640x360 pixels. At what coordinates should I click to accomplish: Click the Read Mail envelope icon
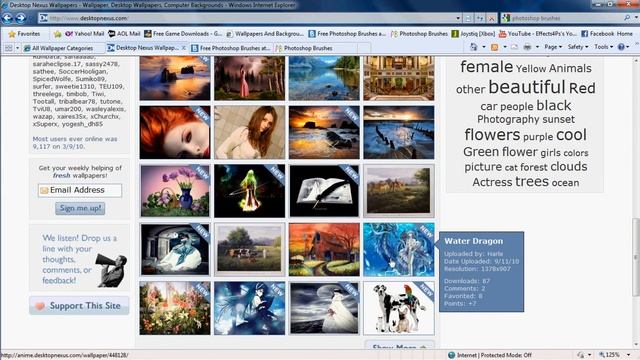[x=514, y=47]
